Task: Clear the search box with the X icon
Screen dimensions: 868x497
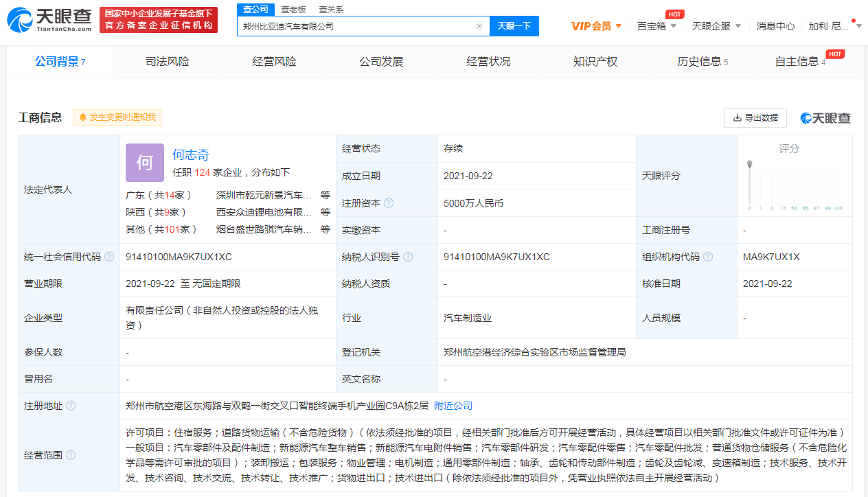Action: tap(479, 26)
